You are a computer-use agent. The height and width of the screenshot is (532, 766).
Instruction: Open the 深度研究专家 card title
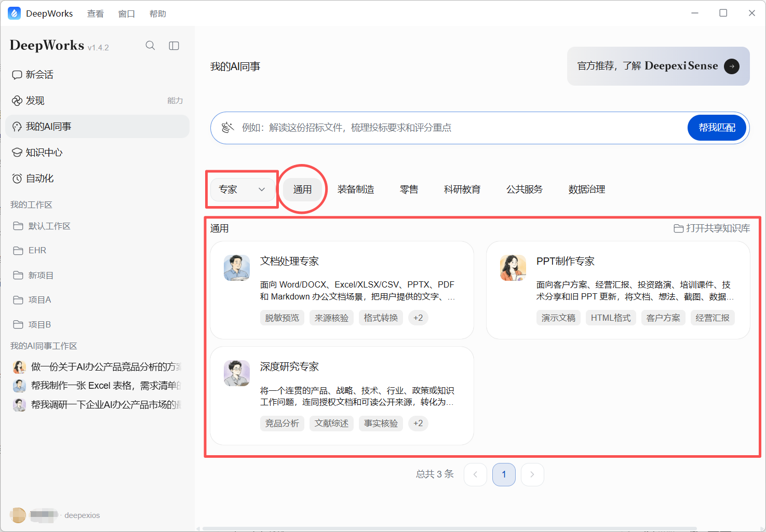click(289, 366)
